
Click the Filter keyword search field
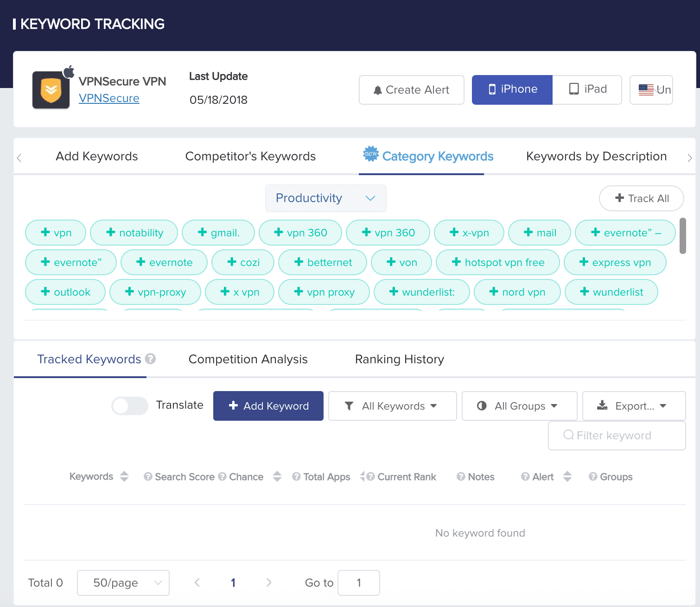point(617,436)
